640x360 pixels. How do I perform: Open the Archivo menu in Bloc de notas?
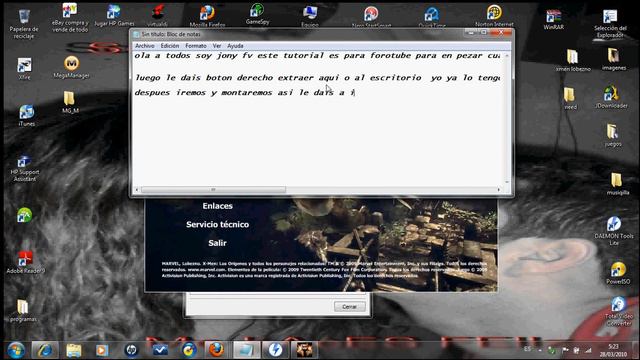[x=144, y=46]
